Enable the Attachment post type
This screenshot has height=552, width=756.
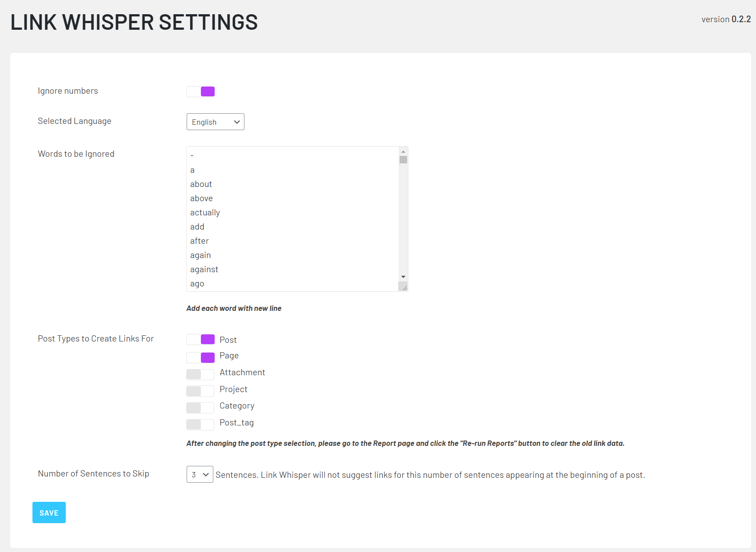[200, 374]
